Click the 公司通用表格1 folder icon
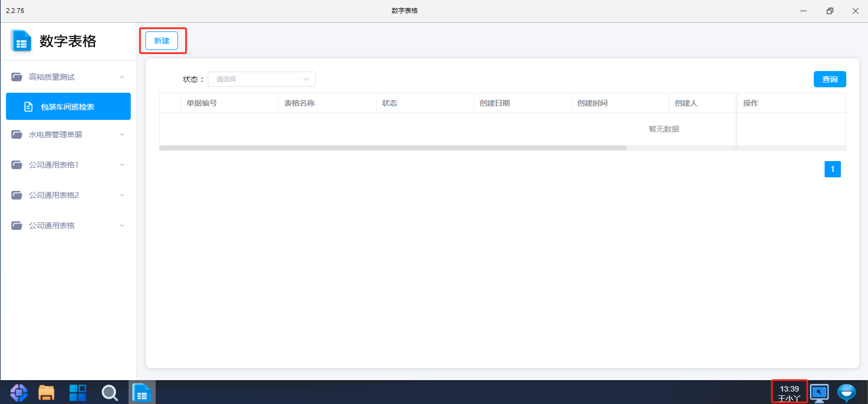 17,165
